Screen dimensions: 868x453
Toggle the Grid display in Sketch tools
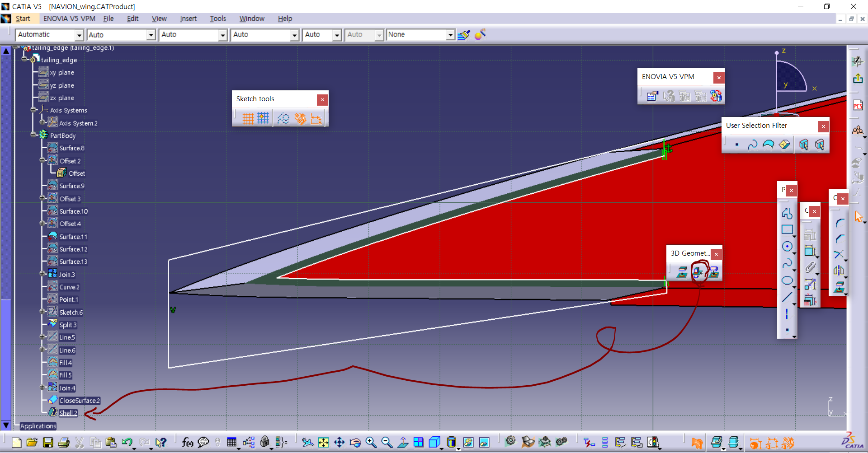(248, 118)
